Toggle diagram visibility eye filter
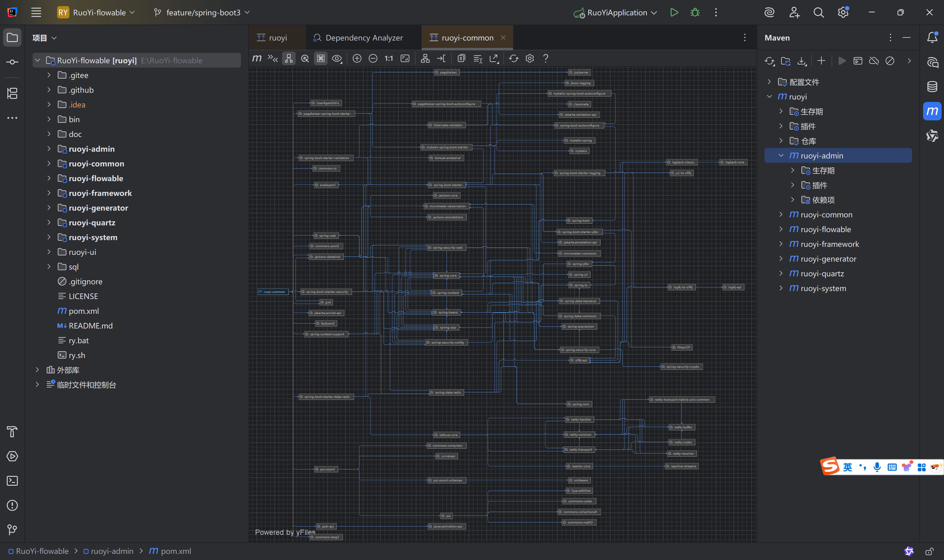 pos(337,59)
